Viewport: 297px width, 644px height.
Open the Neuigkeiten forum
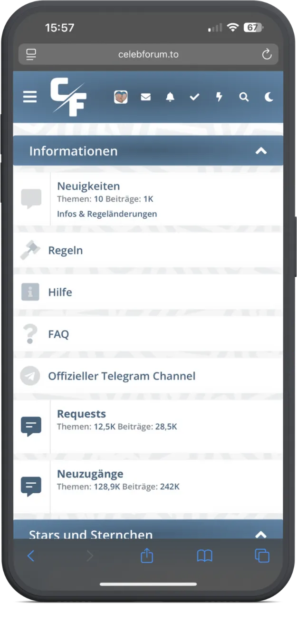88,186
